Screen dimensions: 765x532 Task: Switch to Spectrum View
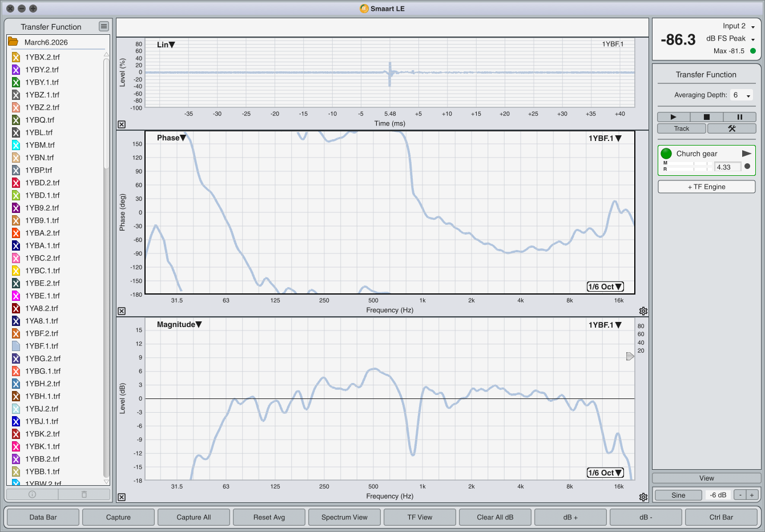pos(344,517)
